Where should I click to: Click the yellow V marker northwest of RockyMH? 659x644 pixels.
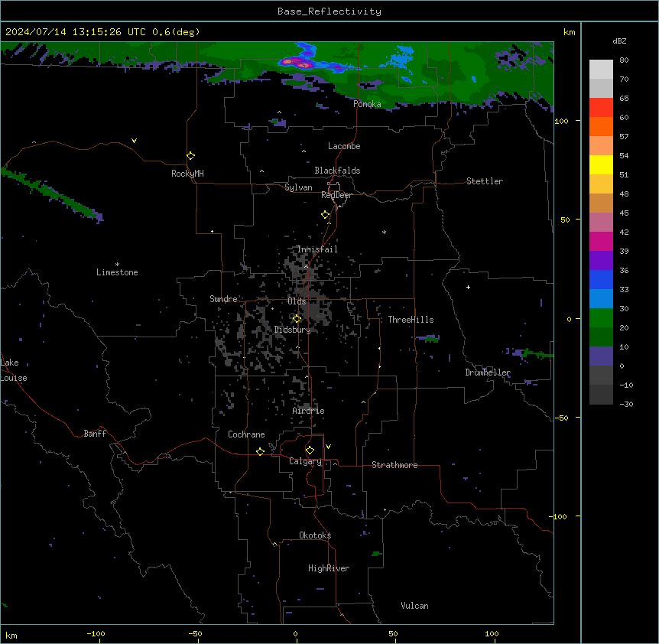tap(134, 141)
